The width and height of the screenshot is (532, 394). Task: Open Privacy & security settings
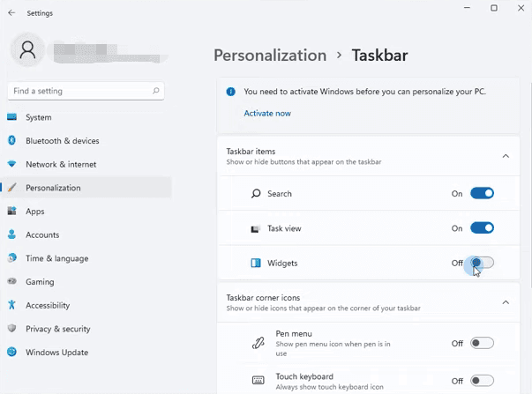[x=86, y=329]
